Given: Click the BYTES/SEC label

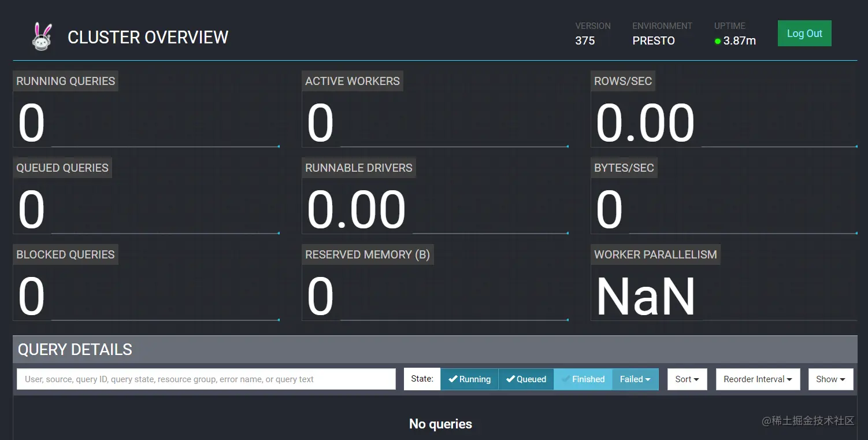Looking at the screenshot, I should point(624,168).
